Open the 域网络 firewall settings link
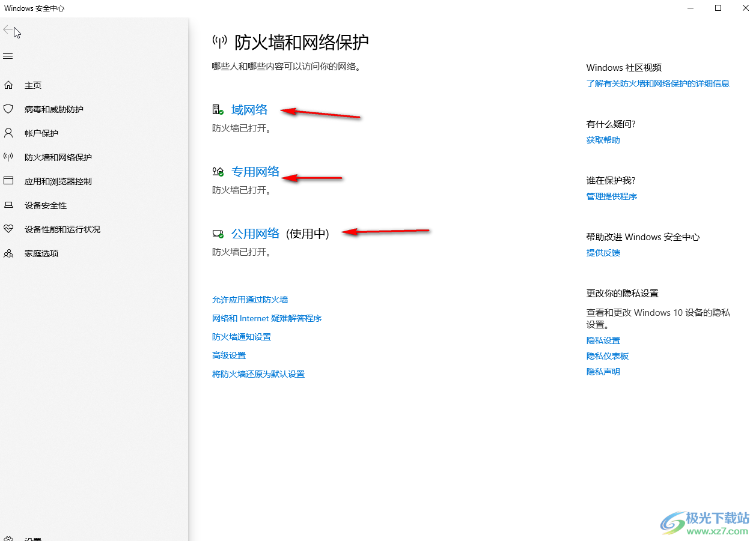Viewport: 756px width, 541px height. 249,110
